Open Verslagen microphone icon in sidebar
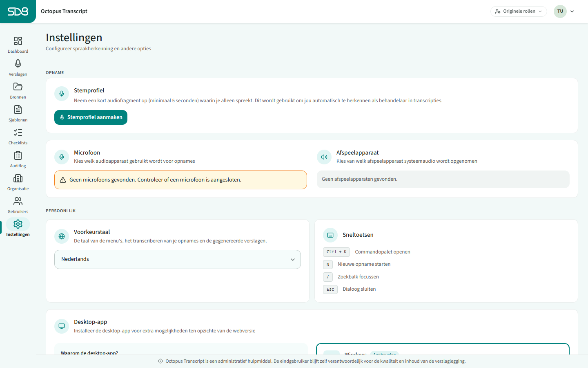The height and width of the screenshot is (368, 588). point(18,64)
